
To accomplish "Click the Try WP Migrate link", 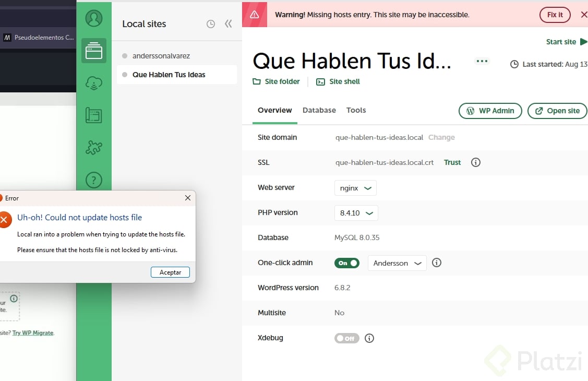I will 33,332.
